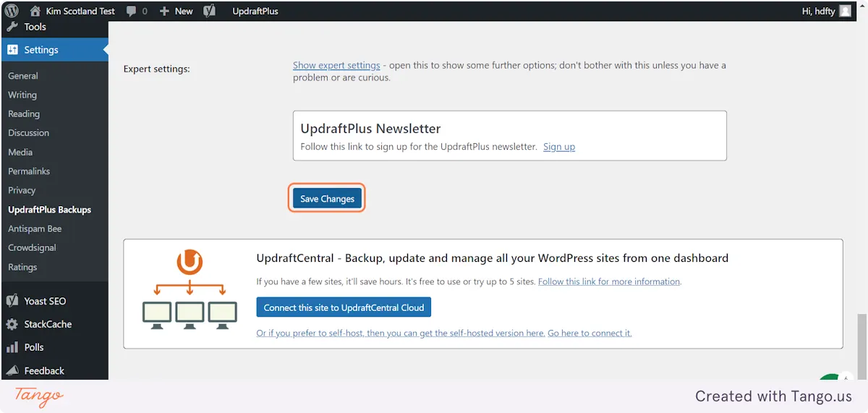Click the Yoast SEO sidebar icon
Viewport: 868px width, 413px height.
(x=12, y=301)
